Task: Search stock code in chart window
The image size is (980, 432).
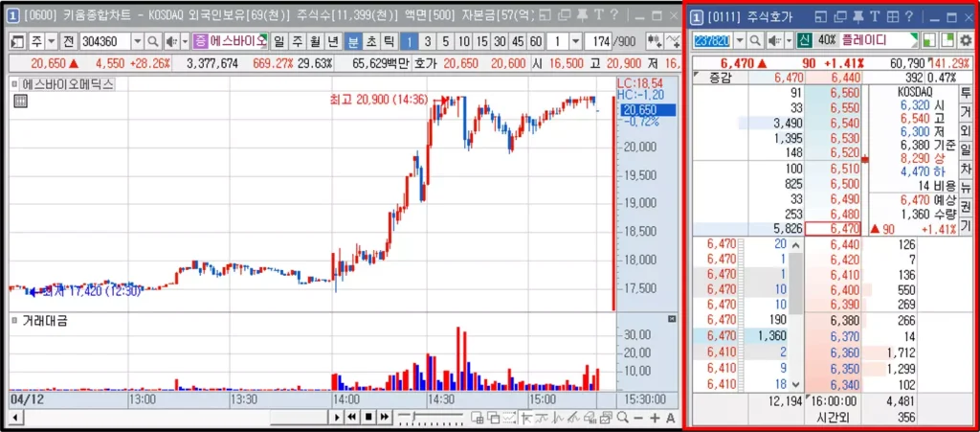Action: point(153,42)
